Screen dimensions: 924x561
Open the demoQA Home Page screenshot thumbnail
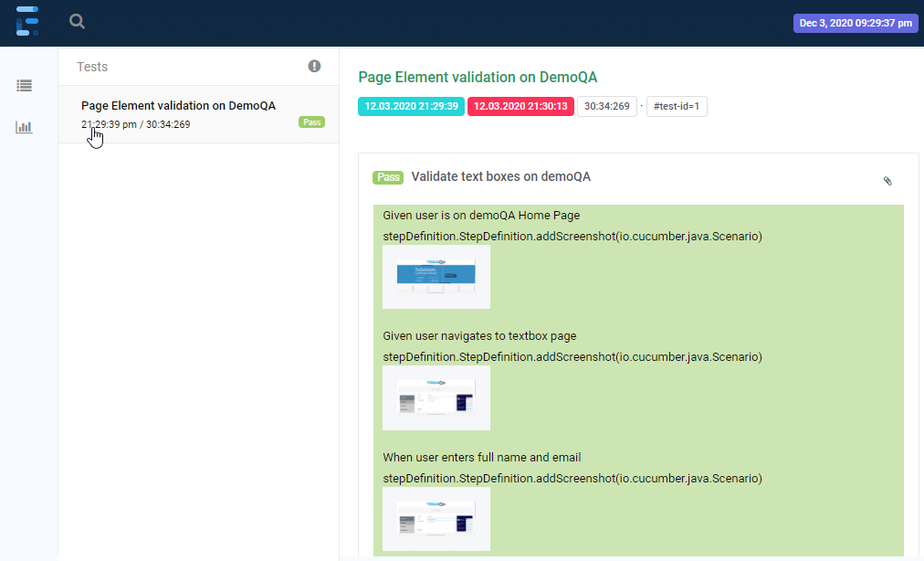pos(436,277)
